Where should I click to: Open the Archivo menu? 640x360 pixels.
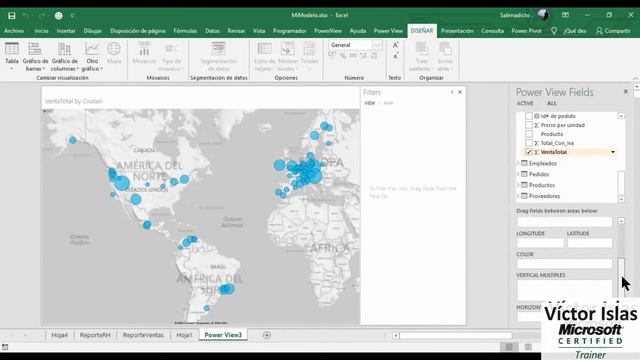pos(14,31)
